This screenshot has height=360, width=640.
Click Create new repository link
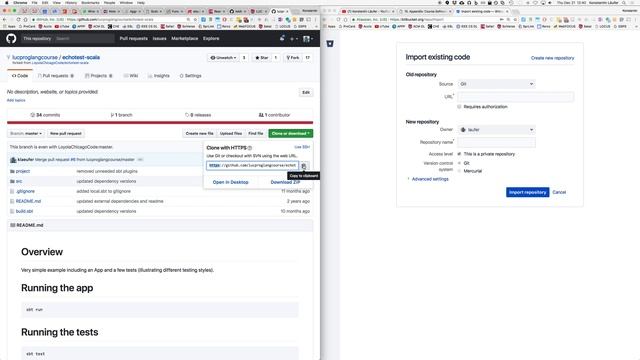click(x=552, y=58)
